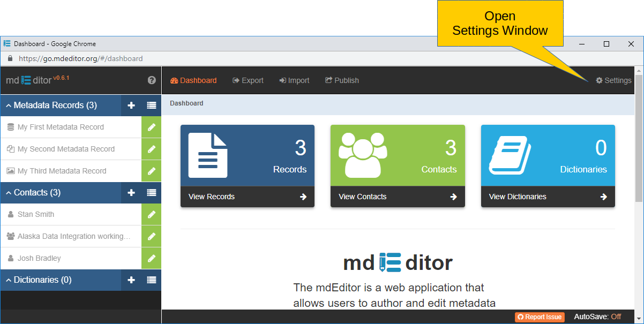The image size is (644, 324).
Task: Add a new Dictionary with plus icon
Action: (x=131, y=280)
